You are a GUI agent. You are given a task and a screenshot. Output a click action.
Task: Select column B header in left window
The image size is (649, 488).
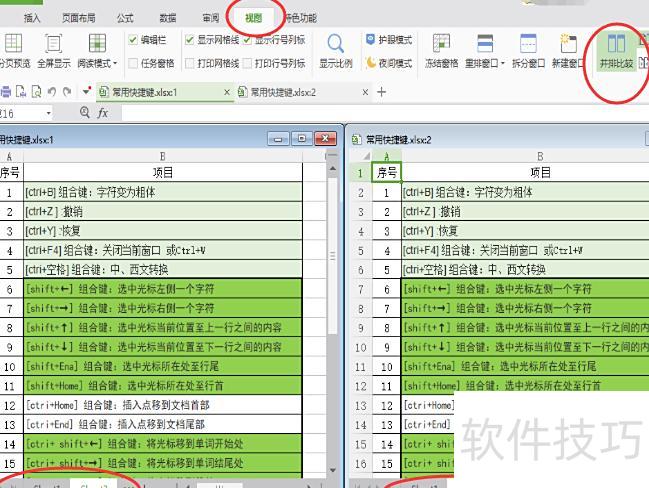pos(163,156)
